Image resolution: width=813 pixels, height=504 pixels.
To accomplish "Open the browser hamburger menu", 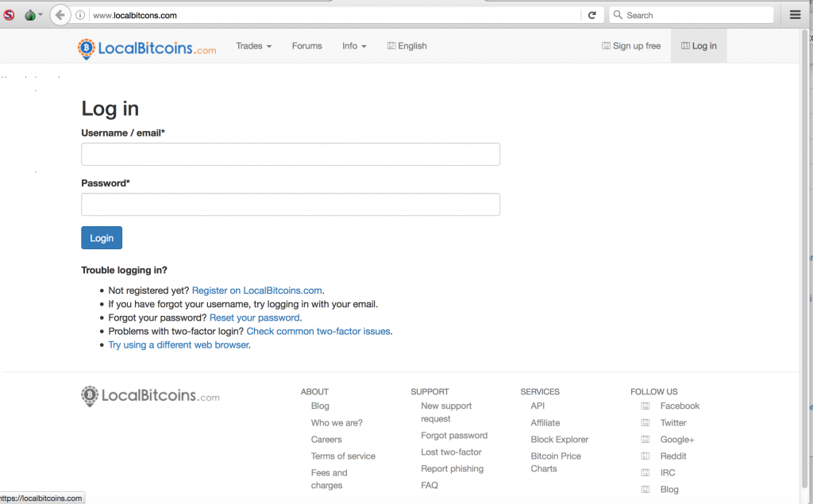I will (x=795, y=15).
